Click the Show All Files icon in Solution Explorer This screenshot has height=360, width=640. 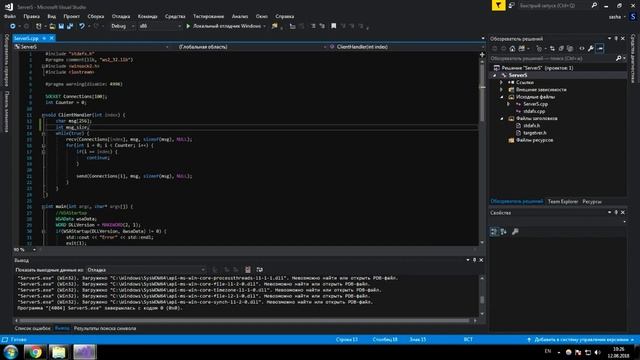click(x=570, y=49)
